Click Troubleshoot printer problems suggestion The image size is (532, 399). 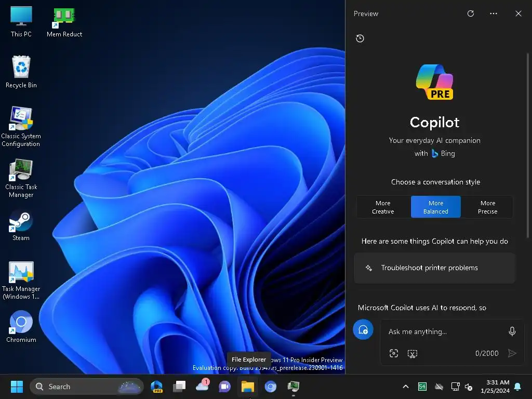click(x=434, y=268)
